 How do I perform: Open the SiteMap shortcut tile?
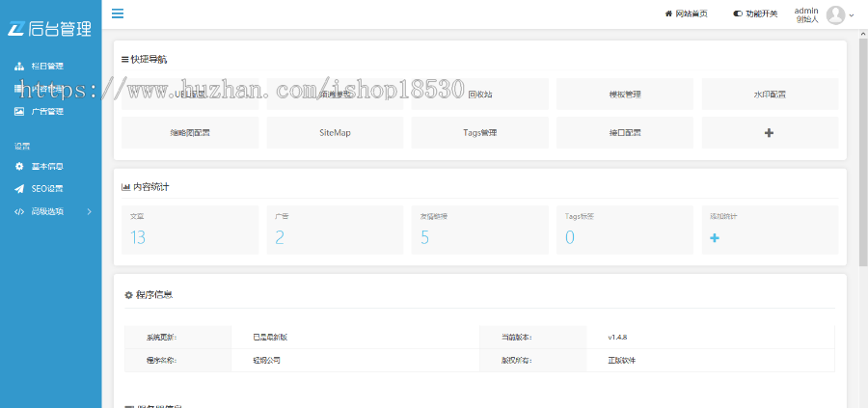coord(335,133)
